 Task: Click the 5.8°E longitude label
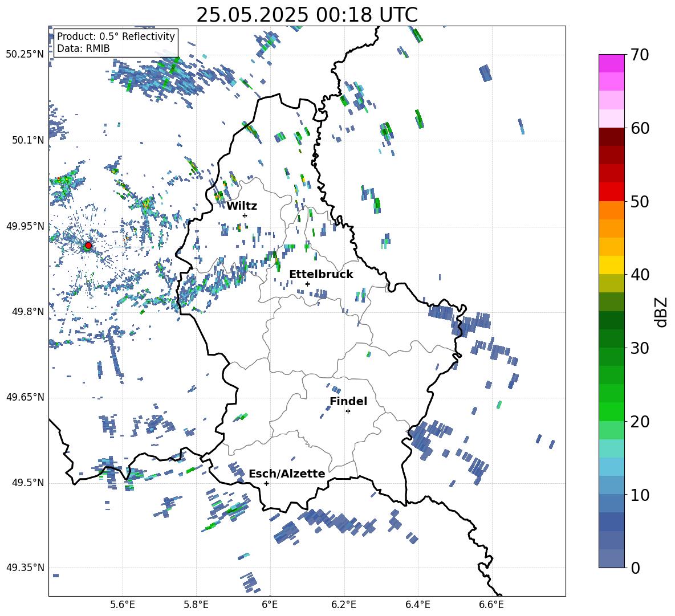pyautogui.click(x=196, y=605)
